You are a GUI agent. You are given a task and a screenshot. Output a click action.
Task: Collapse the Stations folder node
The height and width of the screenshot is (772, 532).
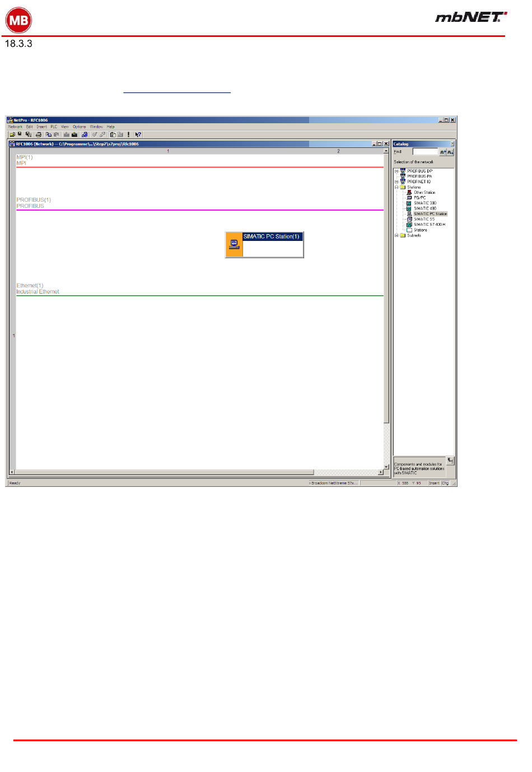click(x=396, y=188)
